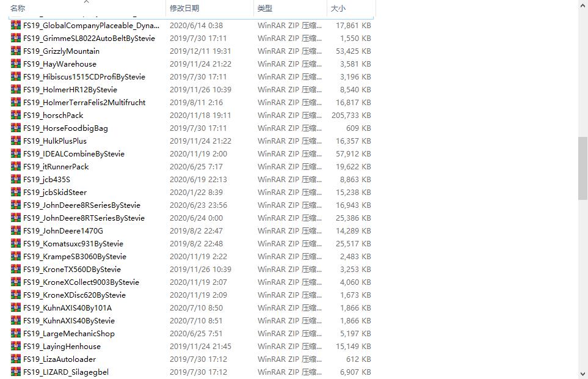588x379 pixels.
Task: Click the size value 205,733 KB
Action: [351, 115]
